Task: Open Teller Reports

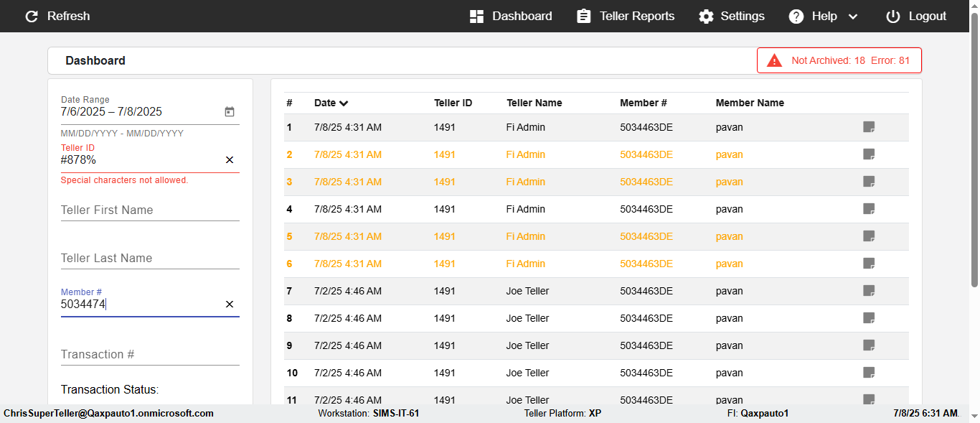Action: [x=626, y=16]
